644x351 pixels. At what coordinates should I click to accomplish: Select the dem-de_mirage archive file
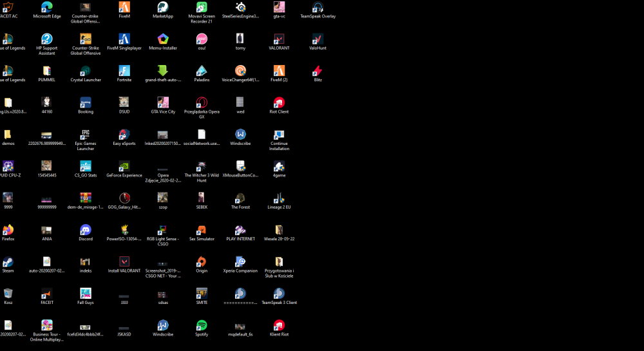click(x=86, y=198)
